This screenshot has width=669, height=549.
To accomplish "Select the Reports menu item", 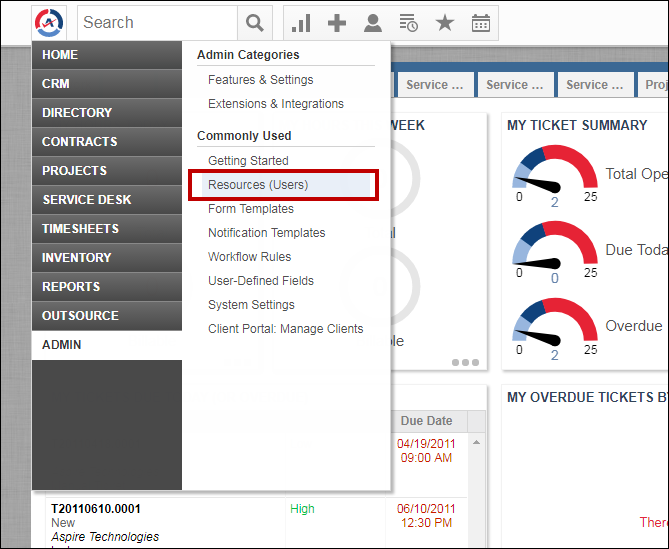I will click(106, 287).
